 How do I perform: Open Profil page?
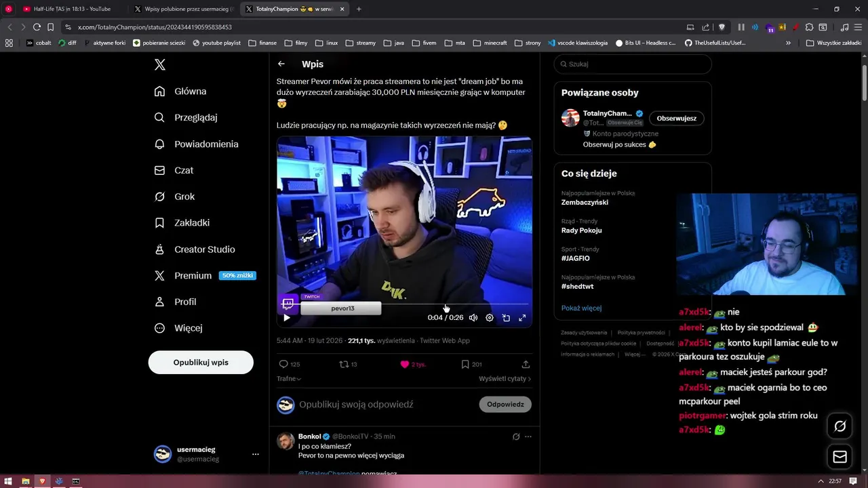175,302
